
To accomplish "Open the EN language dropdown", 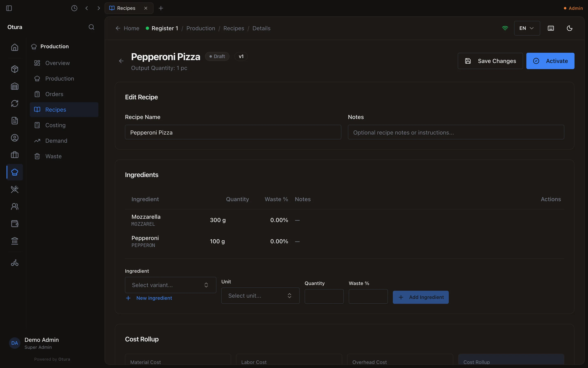I will click(x=527, y=28).
